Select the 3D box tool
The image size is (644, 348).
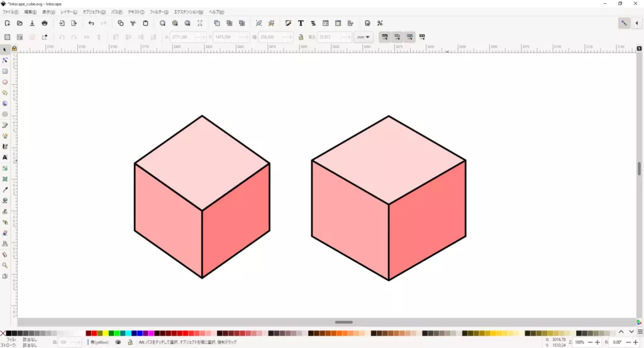[x=5, y=104]
